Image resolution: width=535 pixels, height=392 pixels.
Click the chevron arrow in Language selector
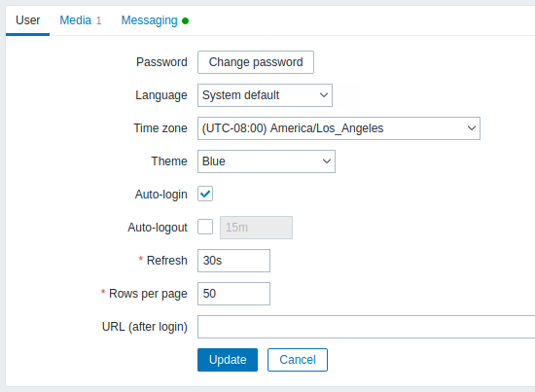[x=324, y=95]
